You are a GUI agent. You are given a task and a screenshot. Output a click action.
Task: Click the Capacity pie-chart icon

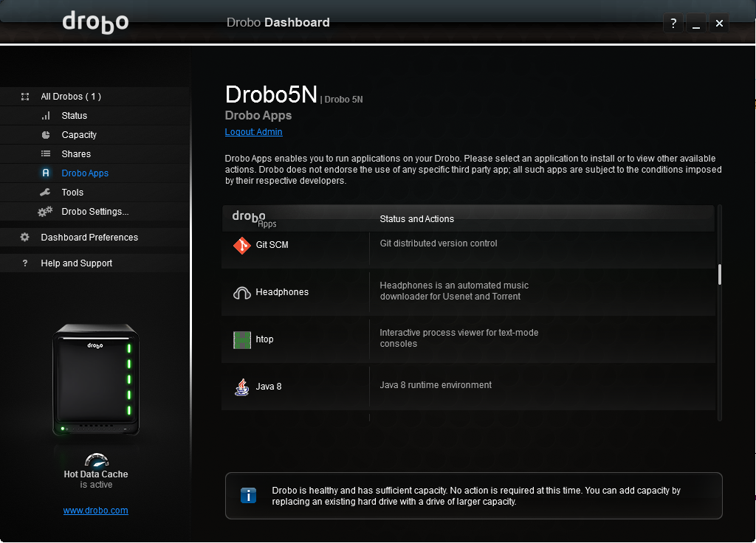46,135
